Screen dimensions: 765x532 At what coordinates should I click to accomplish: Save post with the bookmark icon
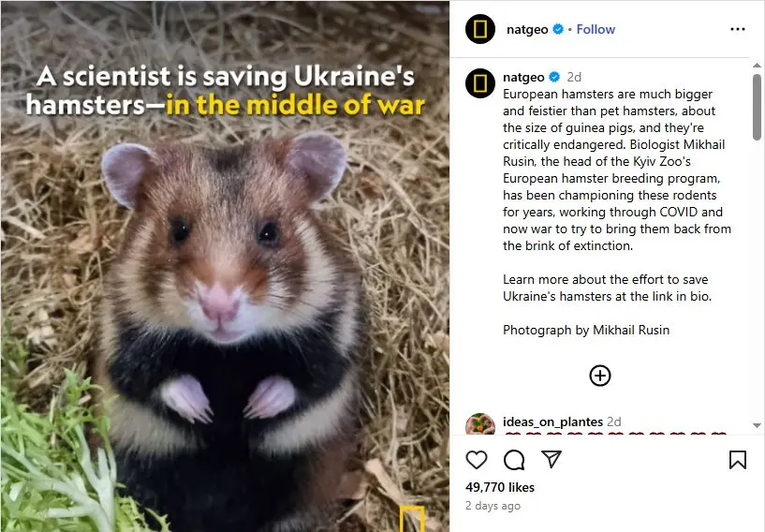click(x=737, y=460)
